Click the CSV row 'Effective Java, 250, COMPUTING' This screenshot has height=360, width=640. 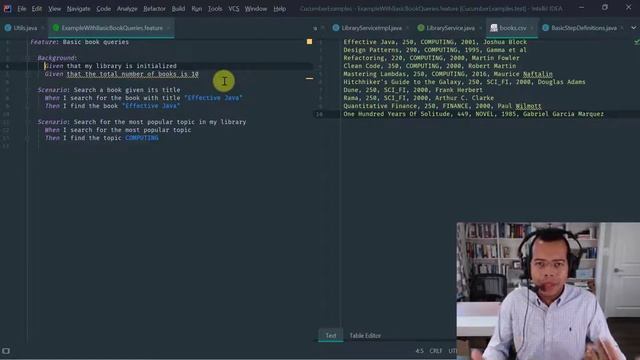coord(435,42)
